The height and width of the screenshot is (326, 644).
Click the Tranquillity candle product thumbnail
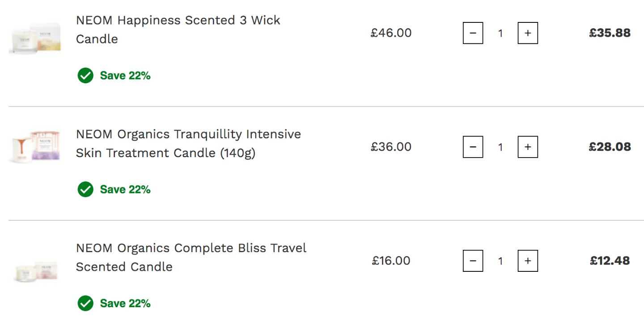click(x=35, y=147)
